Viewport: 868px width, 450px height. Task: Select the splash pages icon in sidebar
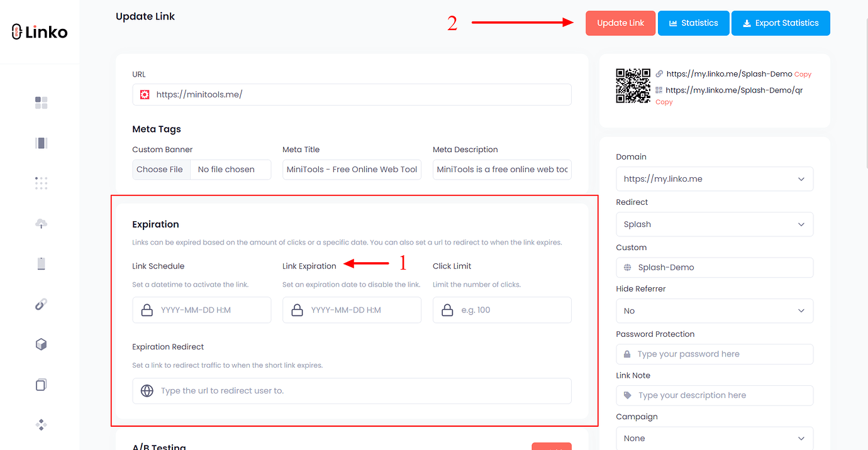(40, 143)
